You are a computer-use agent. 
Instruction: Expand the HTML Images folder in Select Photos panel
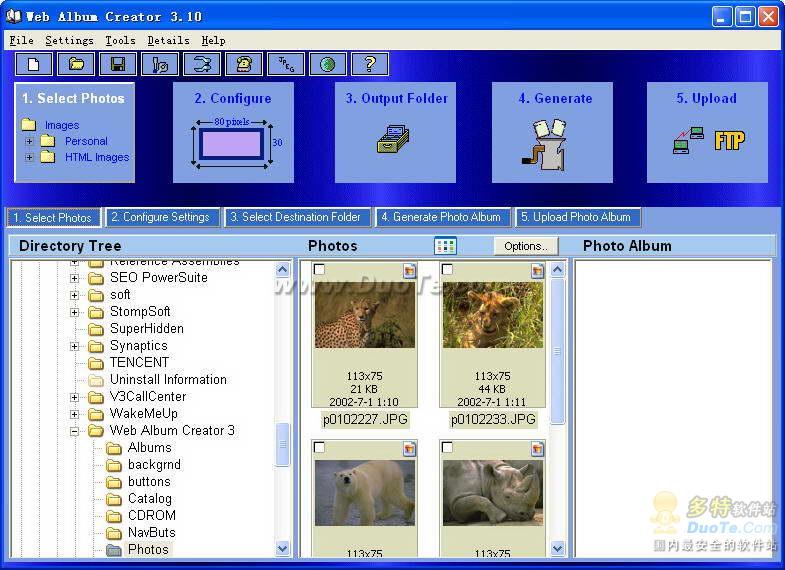(x=29, y=157)
